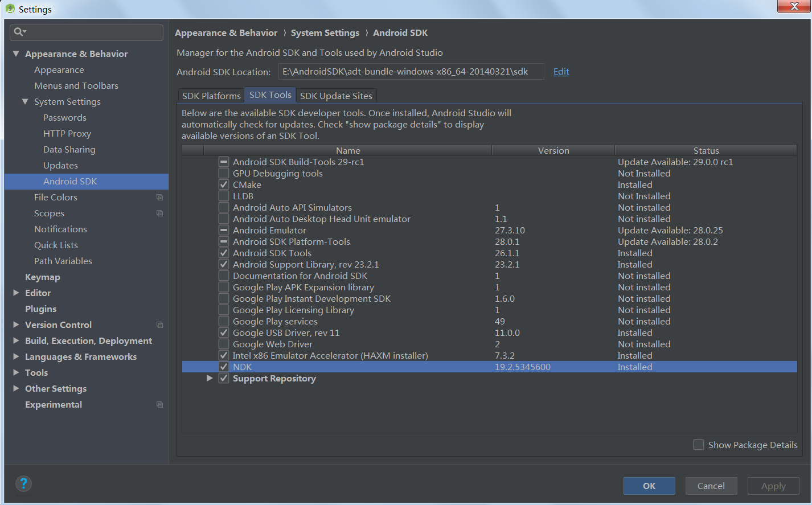
Task: Toggle the Support Repository checkbox
Action: pyautogui.click(x=224, y=379)
